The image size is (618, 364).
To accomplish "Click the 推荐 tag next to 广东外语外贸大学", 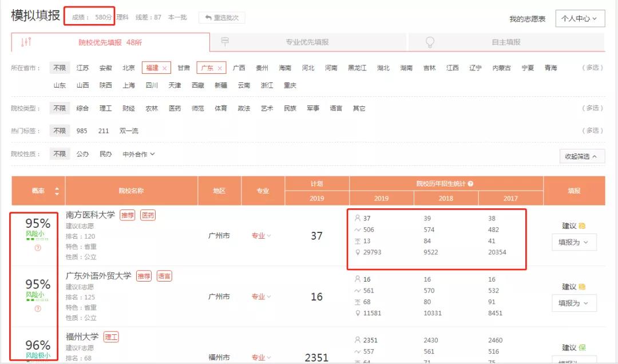I will point(144,276).
